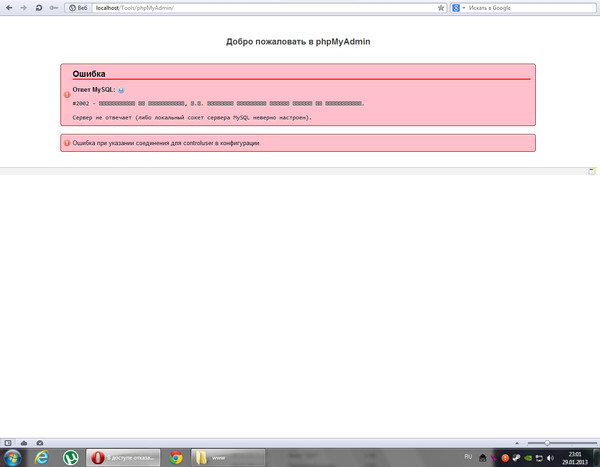600x467 pixels.
Task: Open Opera Link cloud icon
Action: tap(24, 443)
